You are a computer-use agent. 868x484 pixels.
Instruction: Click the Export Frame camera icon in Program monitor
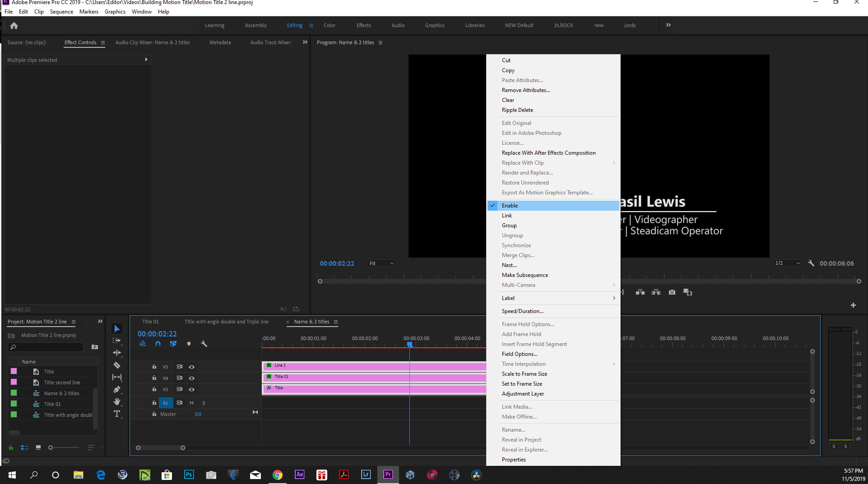click(x=672, y=292)
